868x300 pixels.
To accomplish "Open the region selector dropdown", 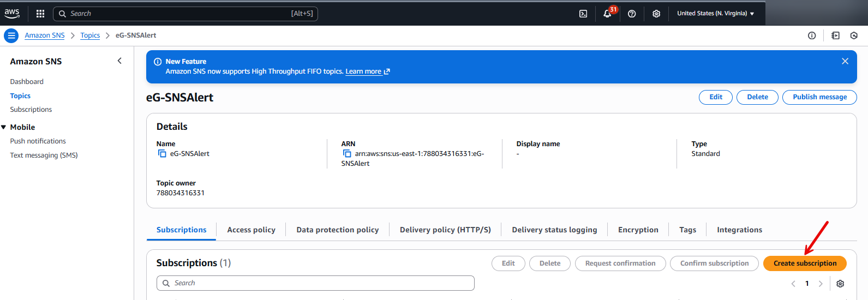I will click(x=715, y=14).
